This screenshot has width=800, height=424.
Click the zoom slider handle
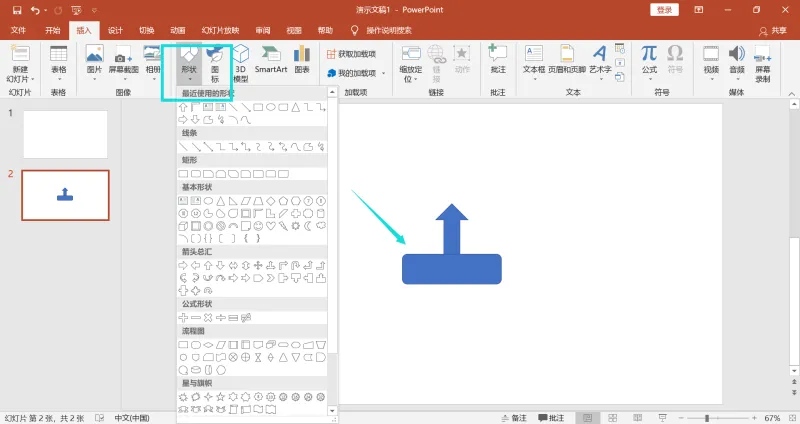coord(707,418)
